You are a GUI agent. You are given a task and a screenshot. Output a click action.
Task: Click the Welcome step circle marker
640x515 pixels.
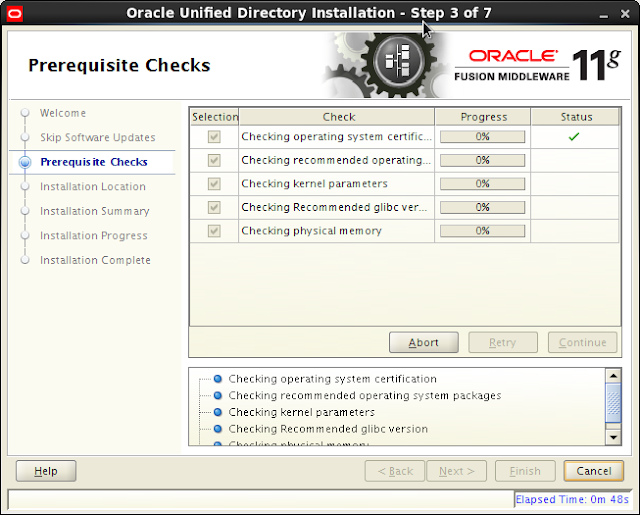[x=25, y=113]
